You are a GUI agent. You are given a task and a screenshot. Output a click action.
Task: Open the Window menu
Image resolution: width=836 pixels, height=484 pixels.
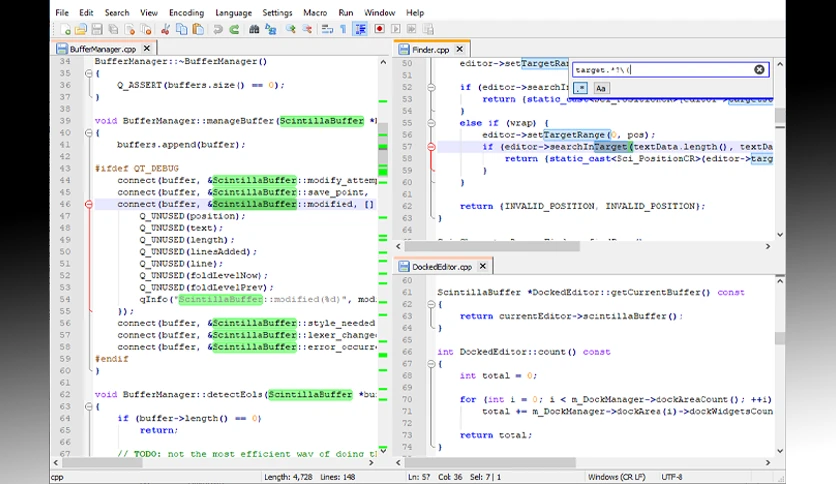click(x=380, y=13)
